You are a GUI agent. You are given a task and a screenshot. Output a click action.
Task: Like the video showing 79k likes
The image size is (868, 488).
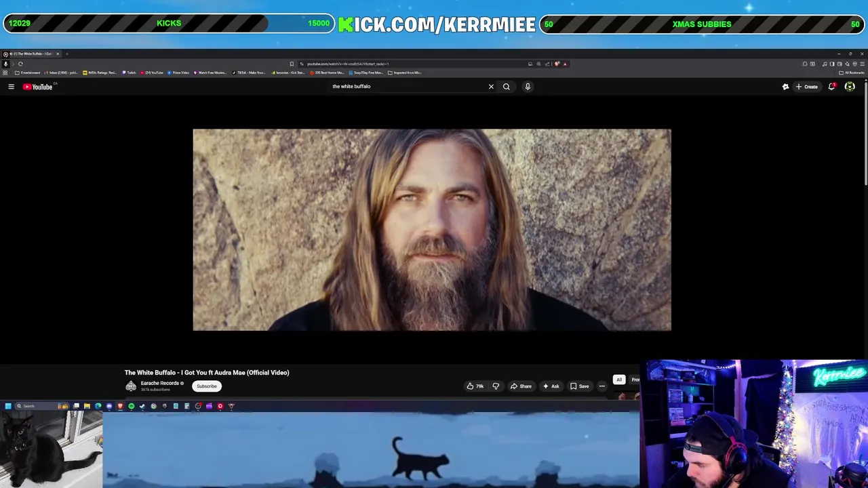(x=475, y=386)
